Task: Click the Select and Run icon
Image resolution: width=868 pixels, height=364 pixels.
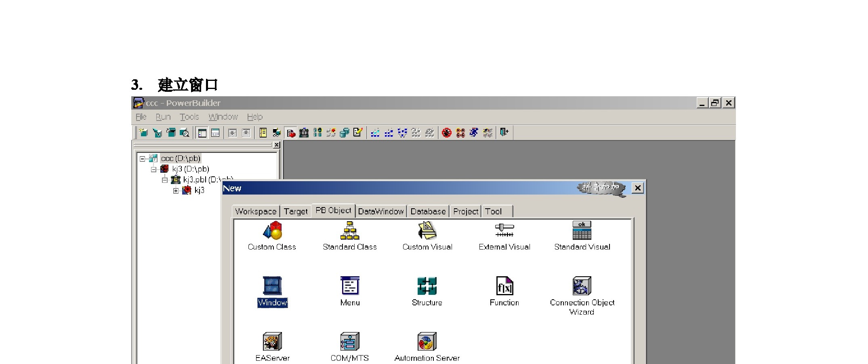Action: click(488, 133)
